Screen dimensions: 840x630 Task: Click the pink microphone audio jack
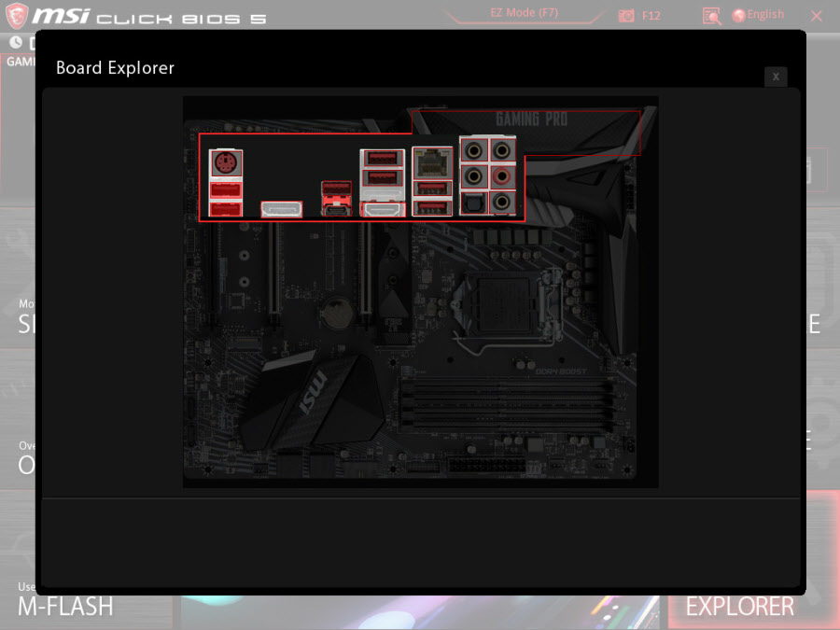(x=502, y=175)
